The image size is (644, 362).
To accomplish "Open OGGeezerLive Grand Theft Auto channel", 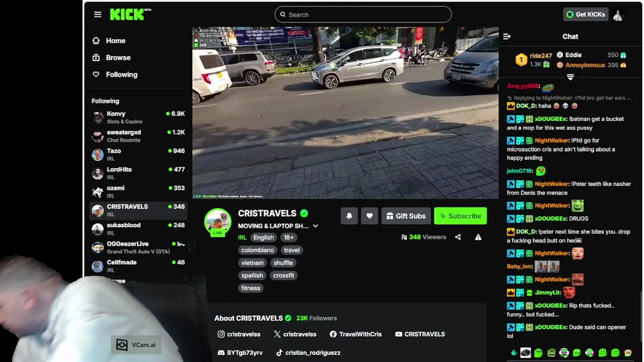I will (139, 248).
